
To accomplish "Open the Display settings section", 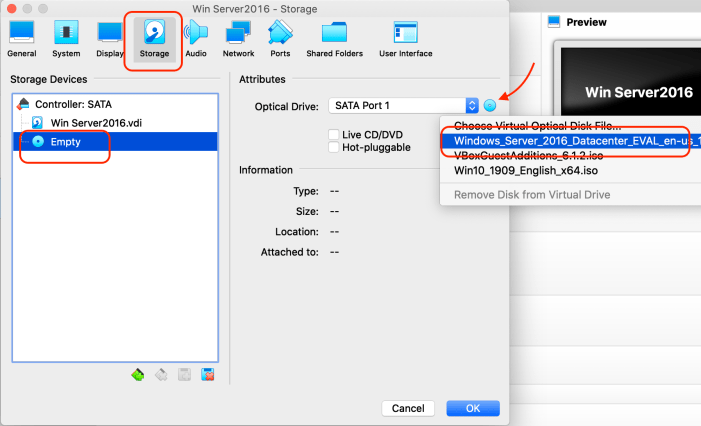I will coord(109,39).
